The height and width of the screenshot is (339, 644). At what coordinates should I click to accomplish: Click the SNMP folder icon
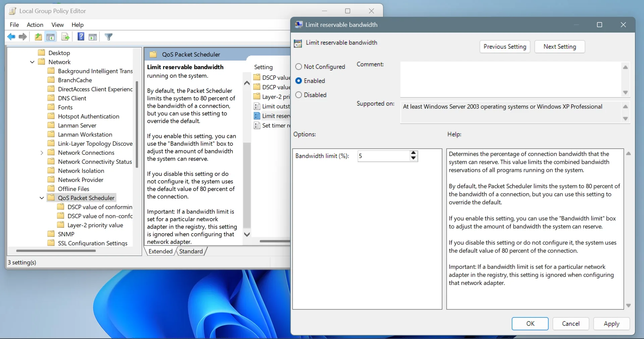coord(51,234)
